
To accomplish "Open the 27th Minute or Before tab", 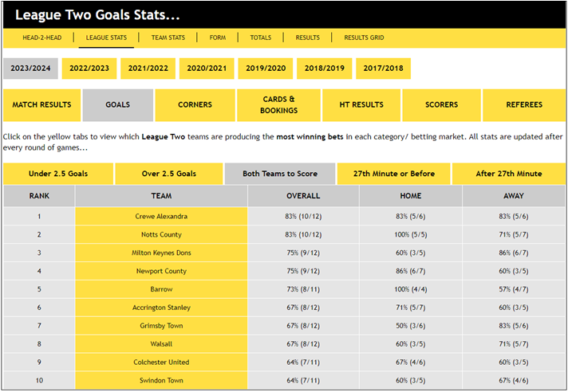I will (394, 174).
